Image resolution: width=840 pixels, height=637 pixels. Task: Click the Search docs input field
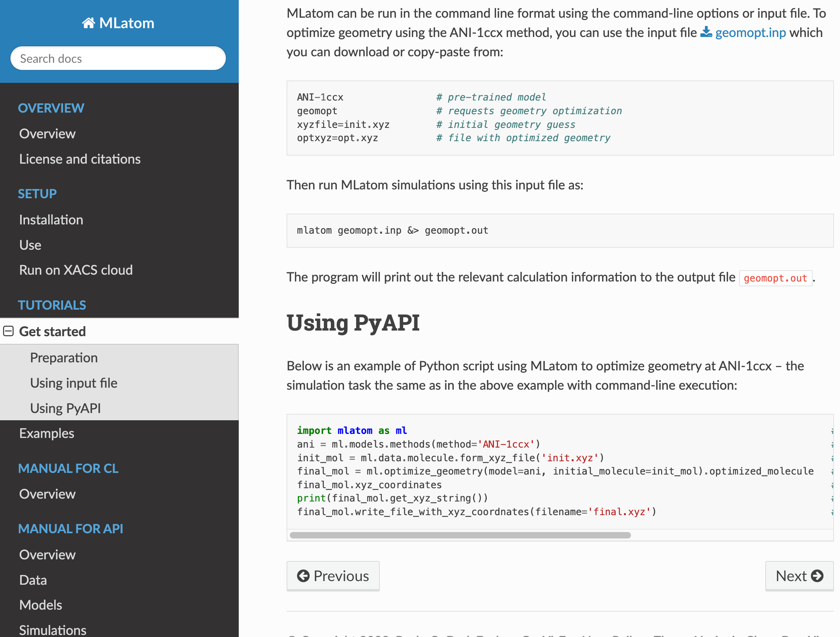click(x=118, y=59)
